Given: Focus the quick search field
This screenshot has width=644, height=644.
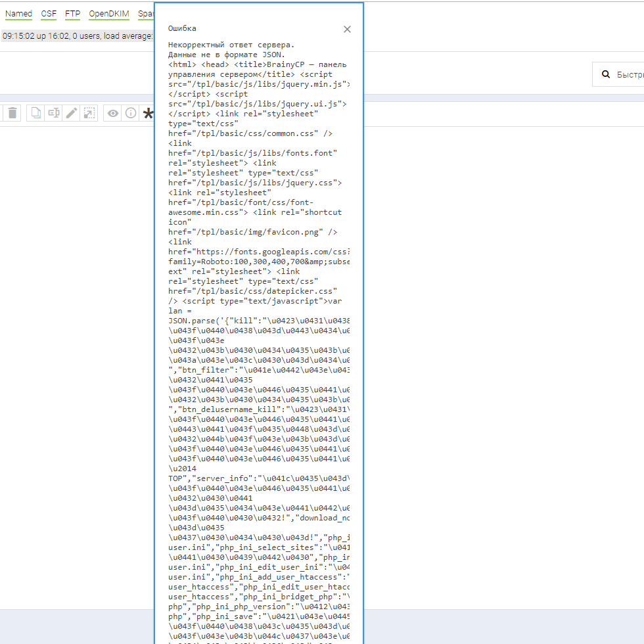Looking at the screenshot, I should click(x=629, y=75).
